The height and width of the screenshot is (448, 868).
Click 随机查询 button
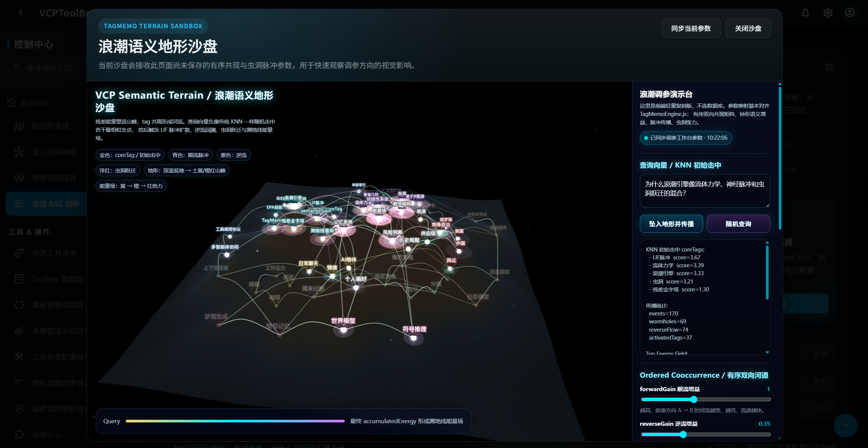(x=738, y=224)
